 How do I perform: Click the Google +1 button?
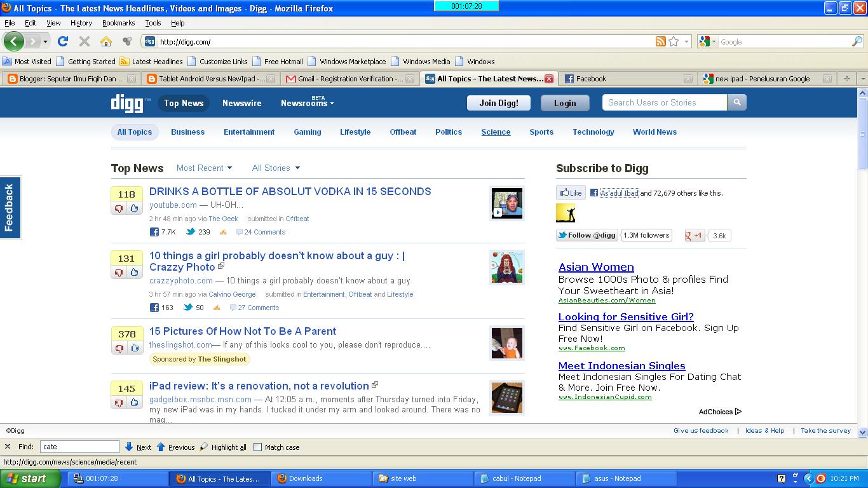click(695, 235)
